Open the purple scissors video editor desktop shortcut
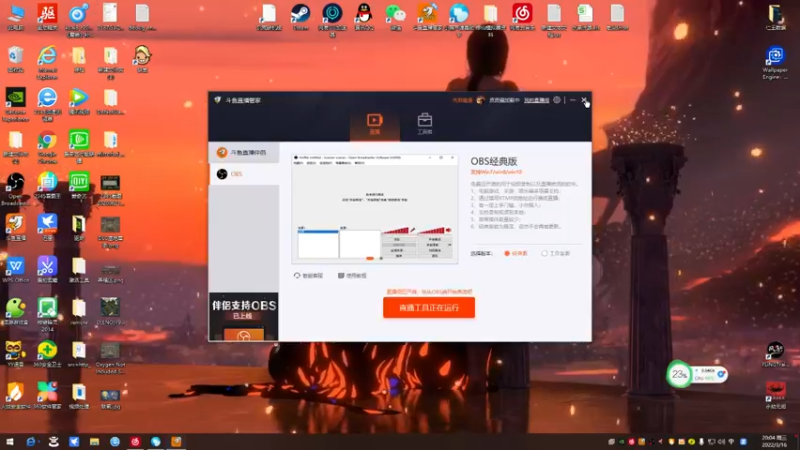This screenshot has height=450, width=800. tap(47, 270)
